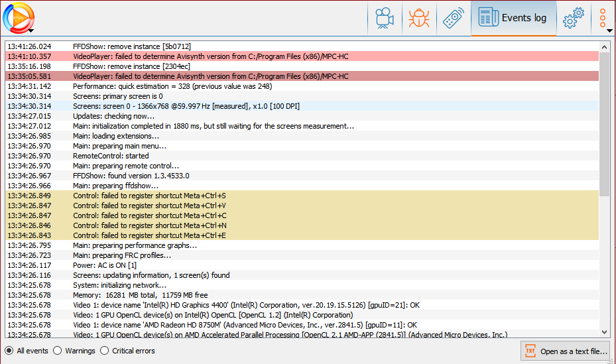Select row Main: preparing FRC profiles...
This screenshot has height=364, width=616.
point(302,255)
